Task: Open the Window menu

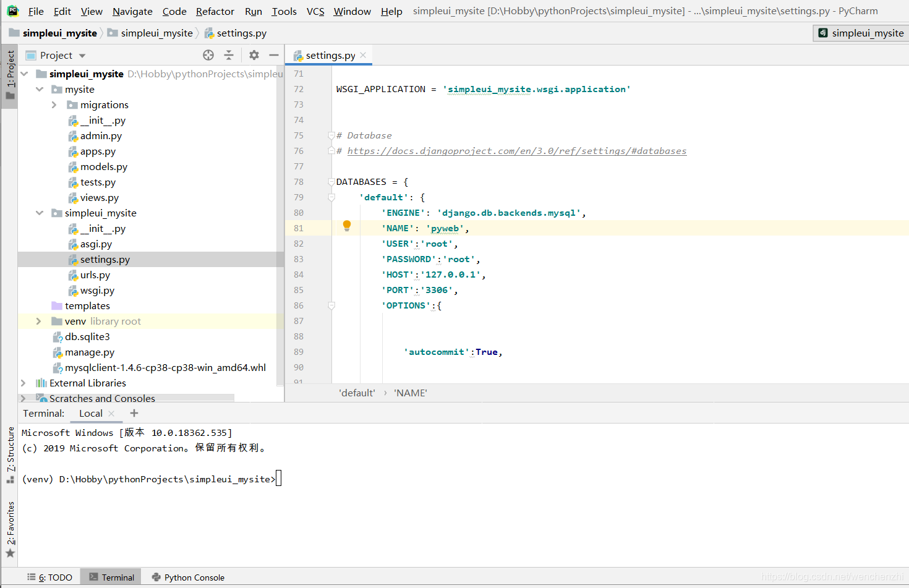Action: pos(352,11)
